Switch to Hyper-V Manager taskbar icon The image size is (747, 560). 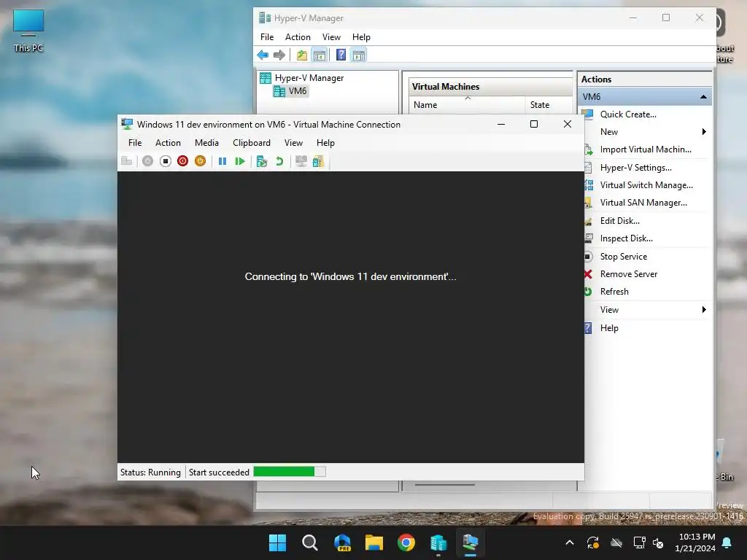click(438, 542)
